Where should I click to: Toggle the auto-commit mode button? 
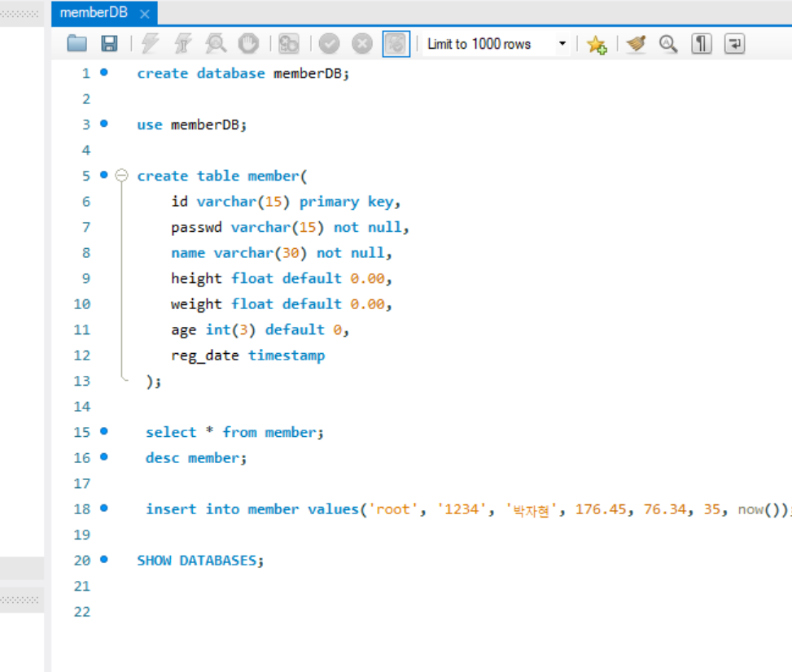pyautogui.click(x=396, y=44)
